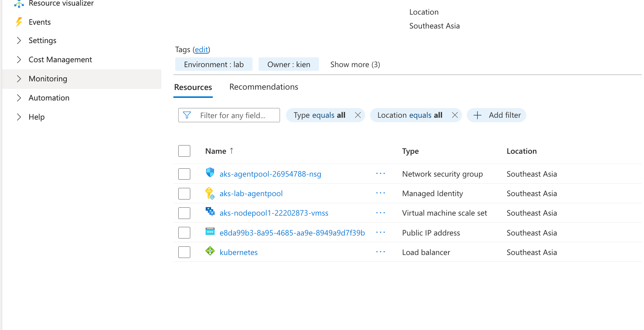Switch to the Recommendations tab

click(x=264, y=87)
